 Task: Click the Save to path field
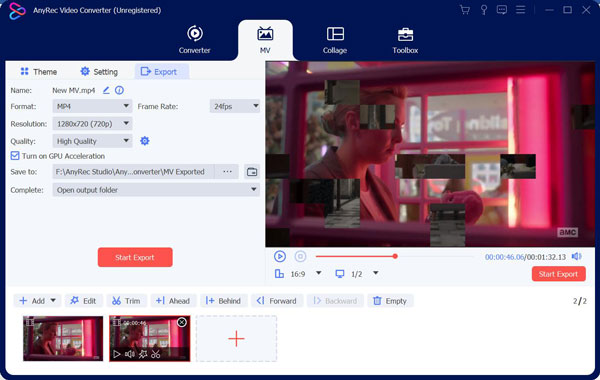(133, 172)
